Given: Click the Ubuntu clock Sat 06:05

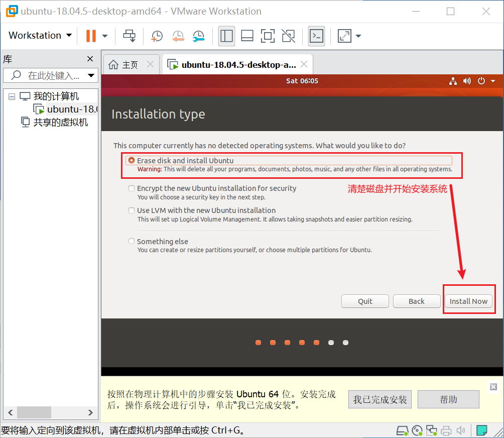Looking at the screenshot, I should click(x=302, y=81).
